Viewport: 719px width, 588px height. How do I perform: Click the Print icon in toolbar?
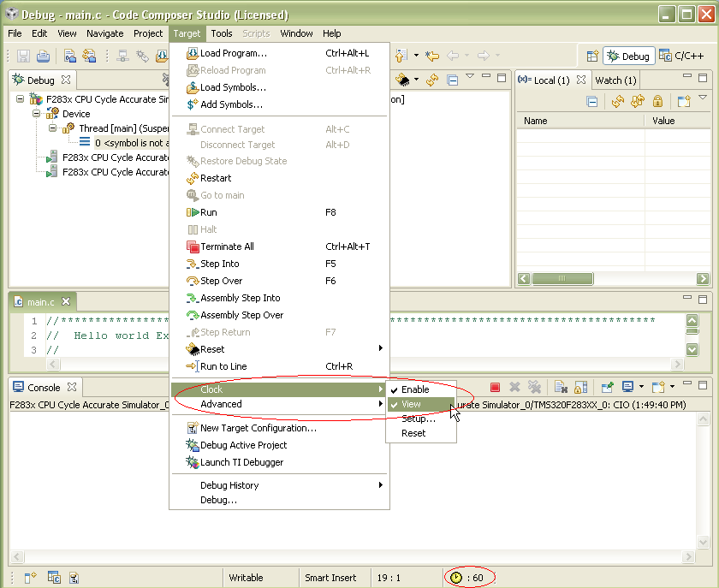43,56
